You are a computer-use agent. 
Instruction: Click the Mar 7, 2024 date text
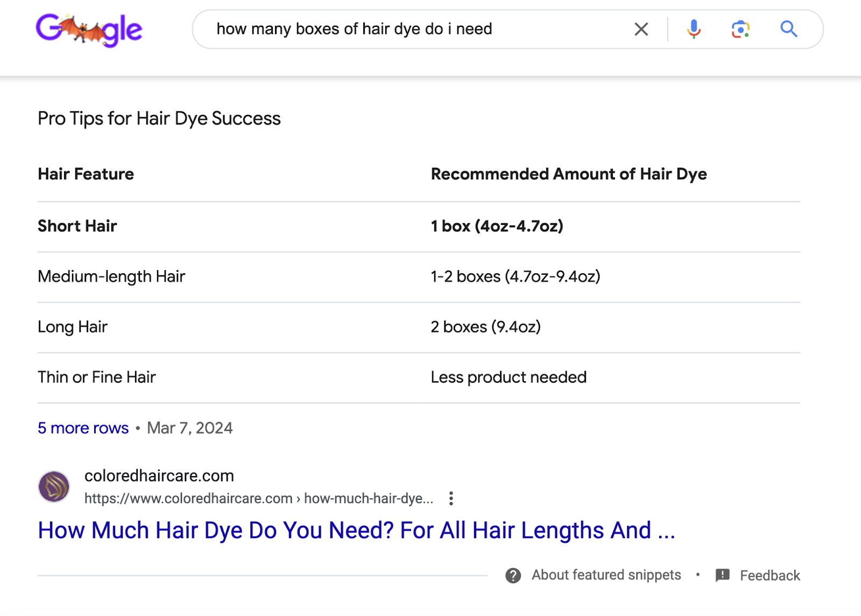tap(189, 428)
